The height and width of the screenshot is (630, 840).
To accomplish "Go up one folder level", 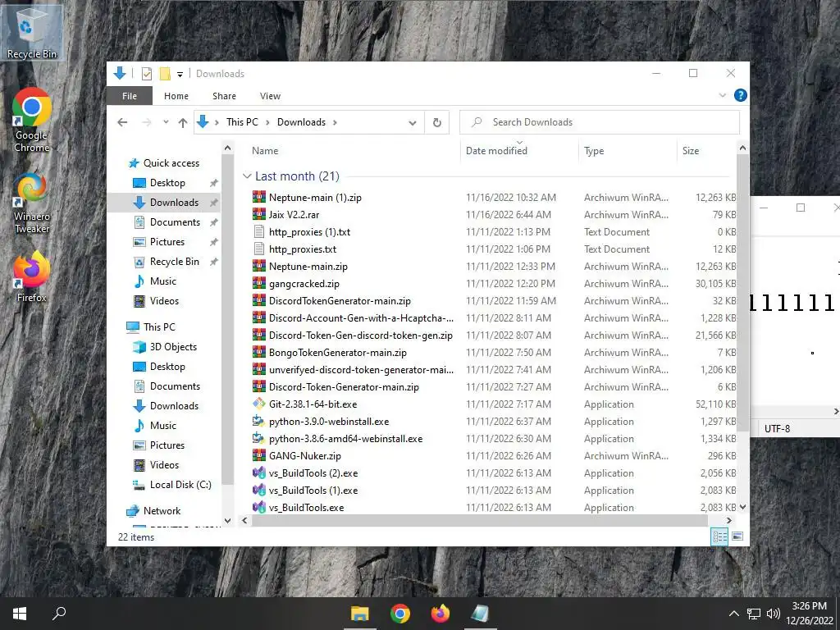I will tap(183, 122).
